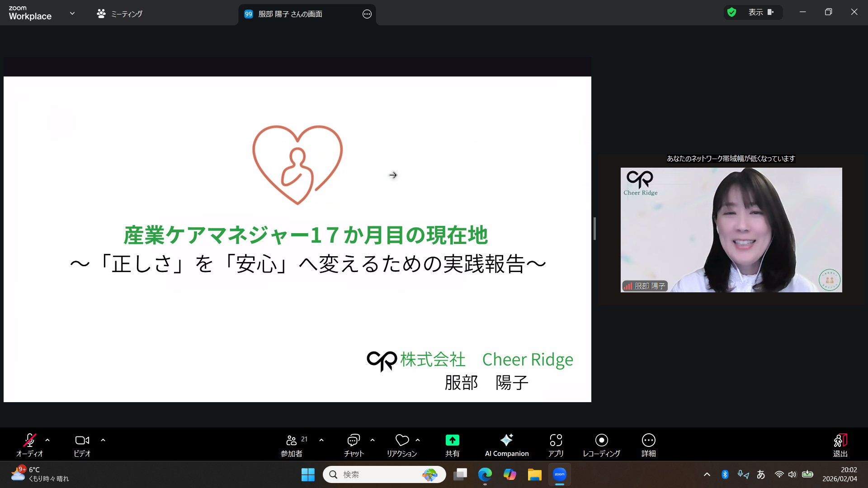This screenshot has width=868, height=488.
Task: Expand video options chevron beside ビデオ
Action: tap(103, 440)
